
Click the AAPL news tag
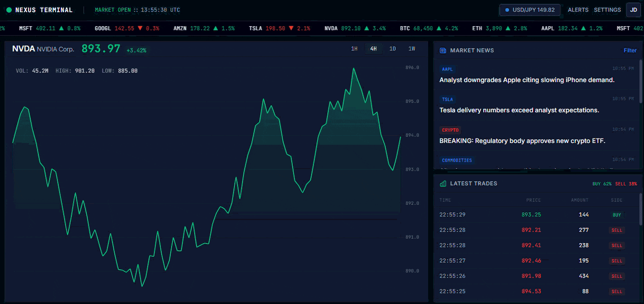[x=447, y=69]
